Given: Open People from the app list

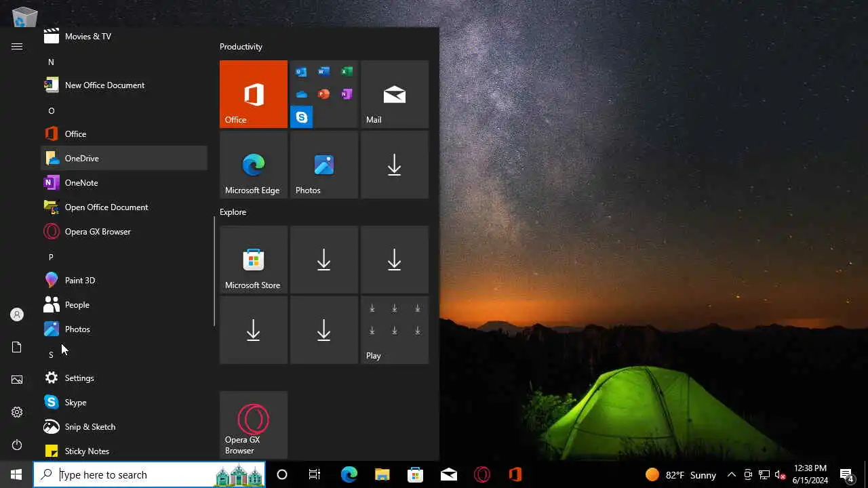Looking at the screenshot, I should click(124, 305).
